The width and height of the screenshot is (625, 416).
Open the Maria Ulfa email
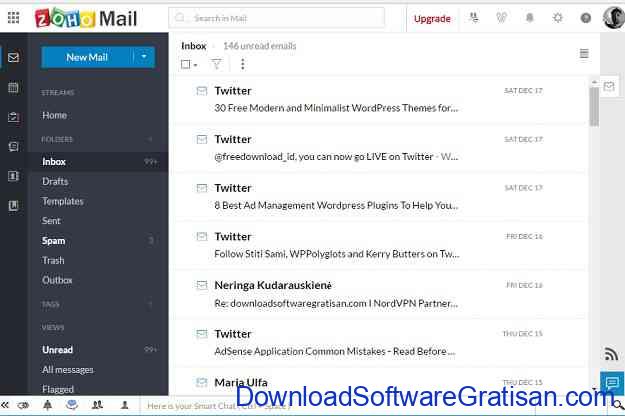(381, 383)
